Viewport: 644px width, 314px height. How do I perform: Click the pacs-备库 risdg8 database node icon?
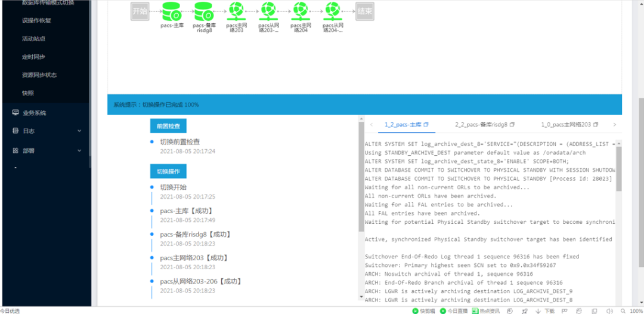click(x=204, y=11)
